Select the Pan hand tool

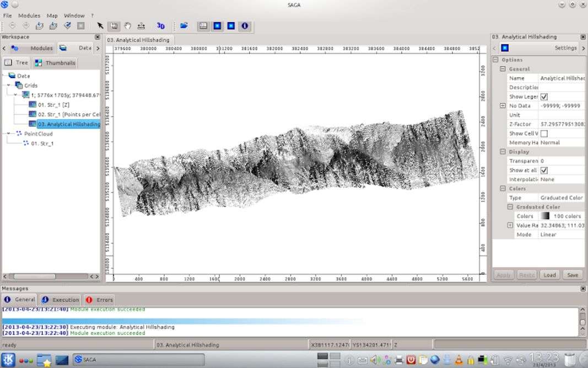click(x=127, y=26)
